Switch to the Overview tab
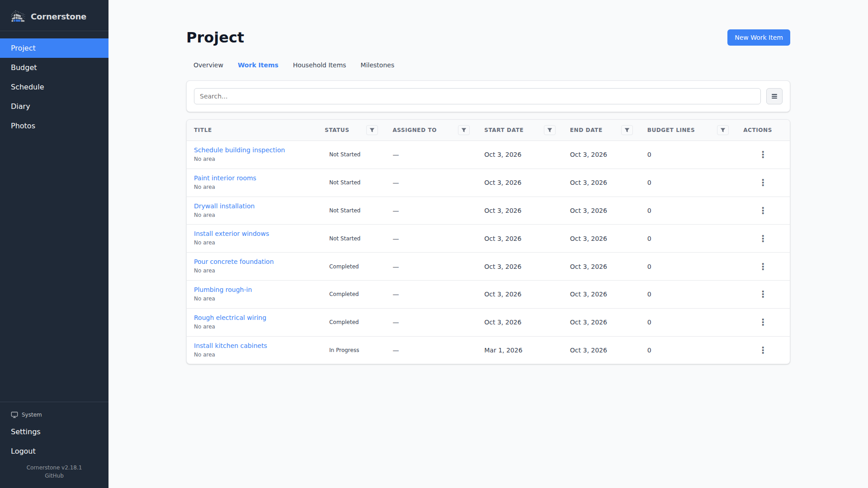 click(208, 65)
